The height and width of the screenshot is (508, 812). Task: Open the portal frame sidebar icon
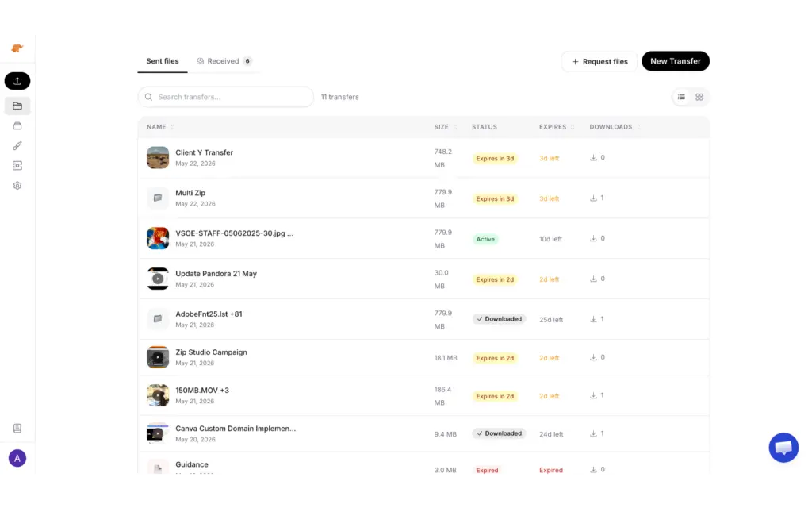coord(17,165)
